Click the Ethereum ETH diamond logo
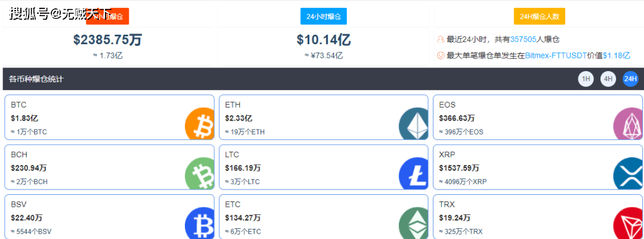644x239 pixels. tap(414, 124)
